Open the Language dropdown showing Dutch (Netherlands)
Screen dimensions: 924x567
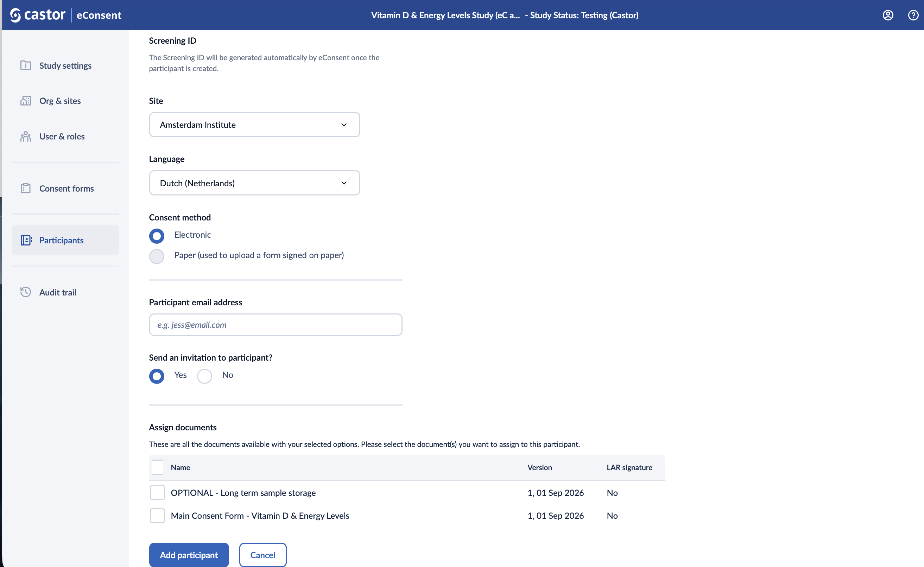click(x=255, y=183)
